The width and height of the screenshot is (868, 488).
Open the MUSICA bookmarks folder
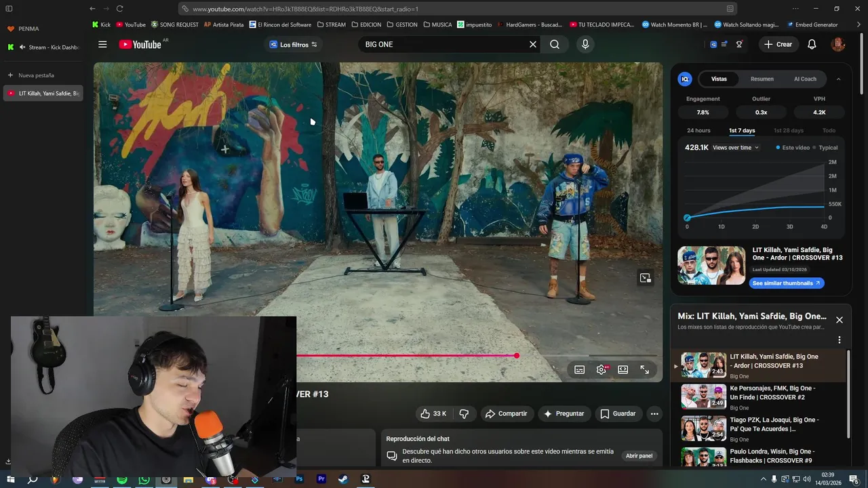pos(437,24)
